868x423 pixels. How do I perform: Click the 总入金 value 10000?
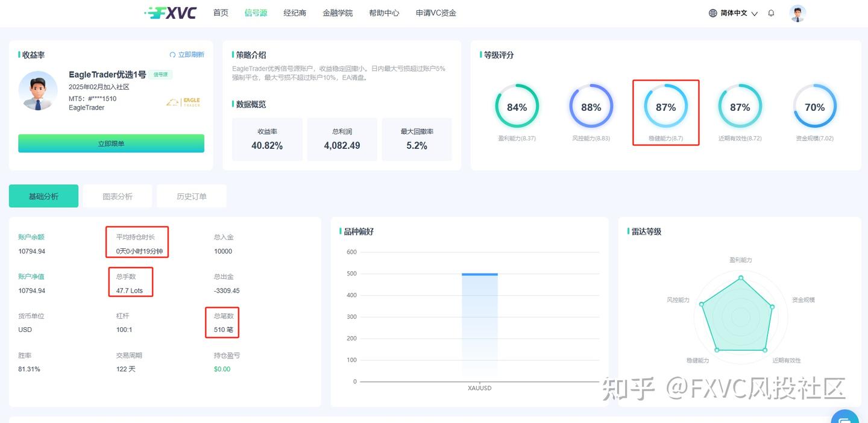point(223,251)
